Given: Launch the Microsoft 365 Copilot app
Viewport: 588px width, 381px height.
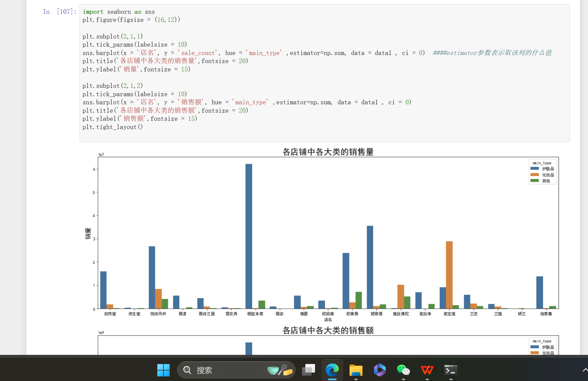Looking at the screenshot, I should point(380,370).
